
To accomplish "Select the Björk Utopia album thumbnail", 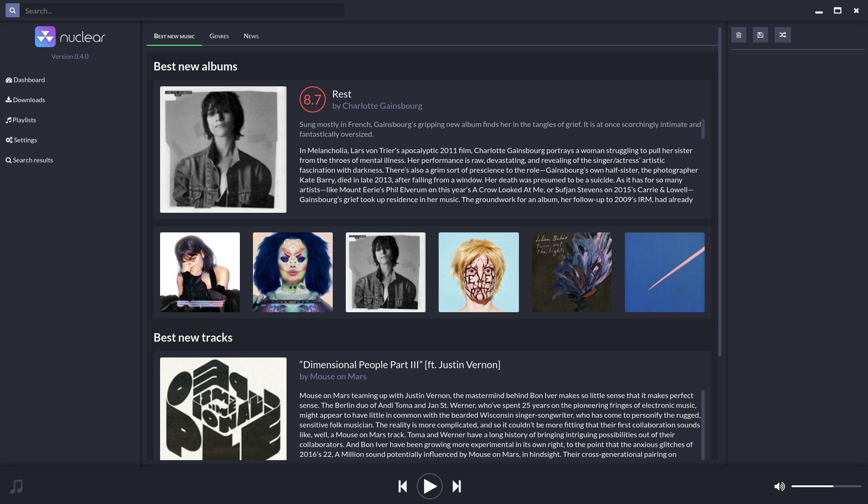I will [x=293, y=272].
